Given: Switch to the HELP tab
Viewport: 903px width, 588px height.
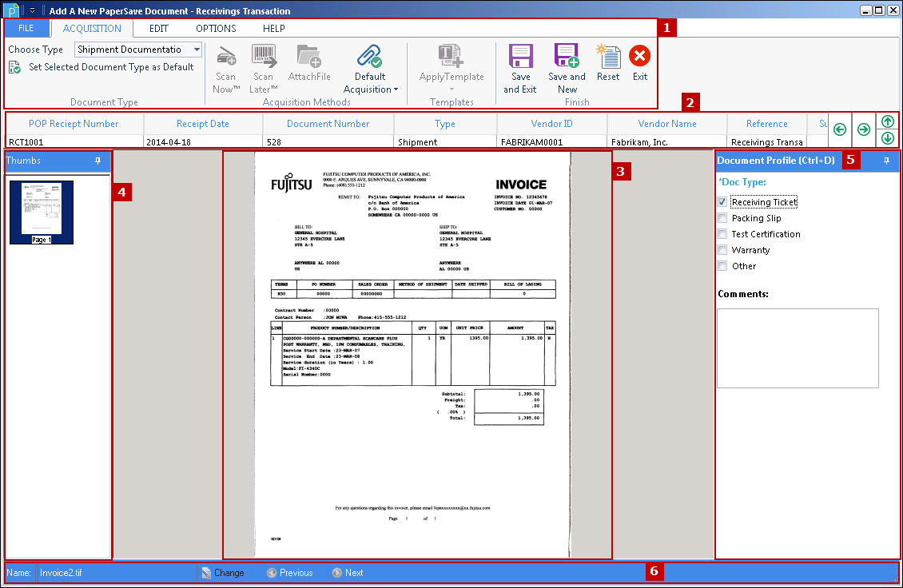Looking at the screenshot, I should coord(274,28).
